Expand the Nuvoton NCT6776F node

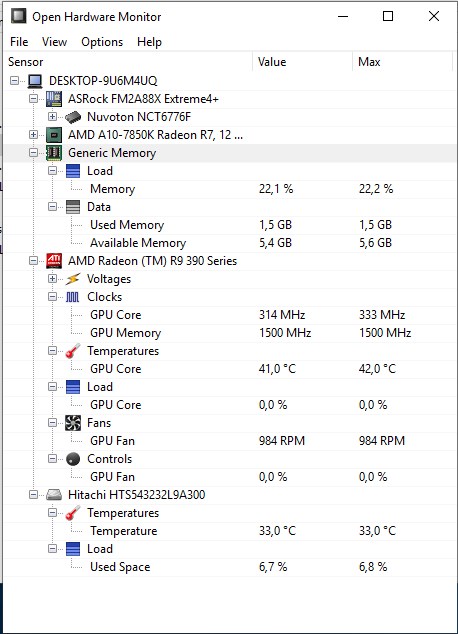coord(52,117)
